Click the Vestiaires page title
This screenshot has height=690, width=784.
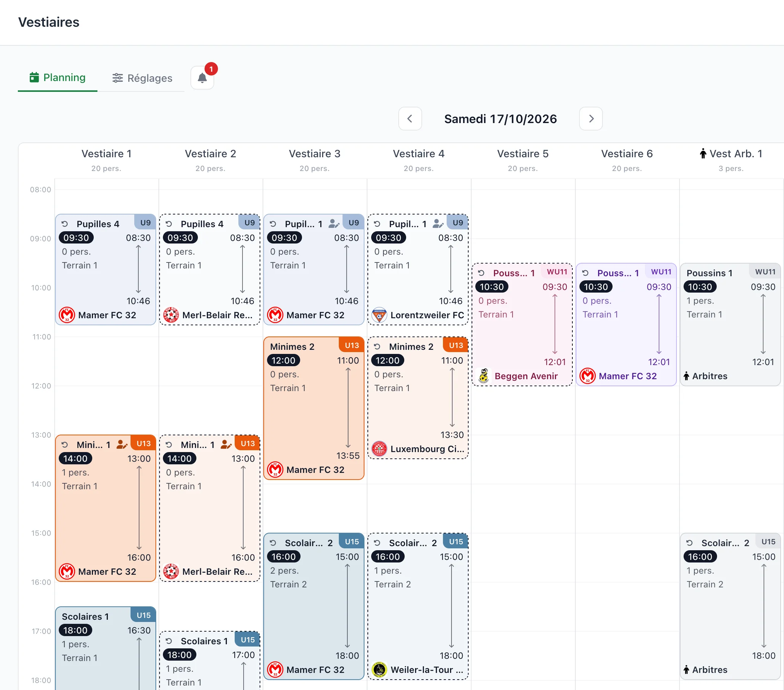pyautogui.click(x=49, y=22)
